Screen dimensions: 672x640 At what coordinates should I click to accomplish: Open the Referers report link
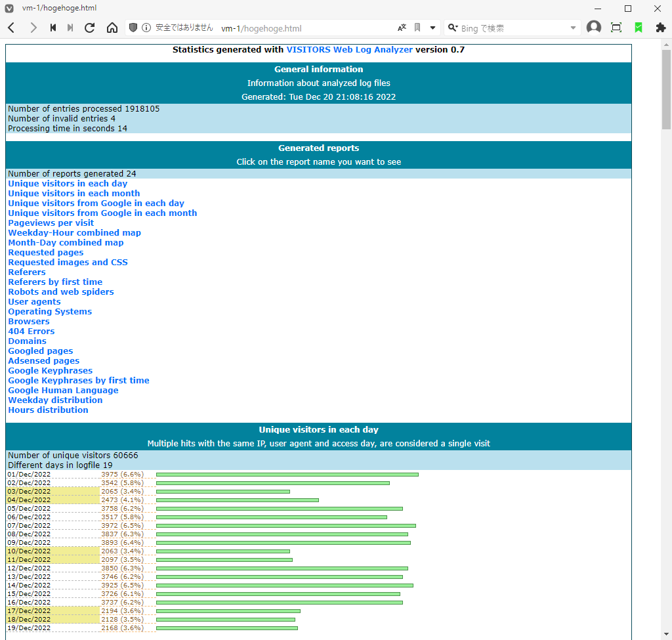click(26, 272)
